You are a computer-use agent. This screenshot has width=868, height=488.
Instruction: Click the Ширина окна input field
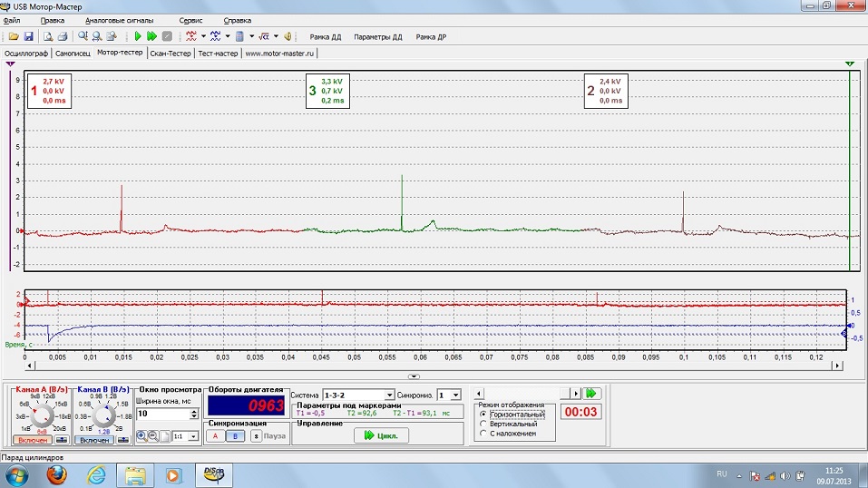[162, 414]
